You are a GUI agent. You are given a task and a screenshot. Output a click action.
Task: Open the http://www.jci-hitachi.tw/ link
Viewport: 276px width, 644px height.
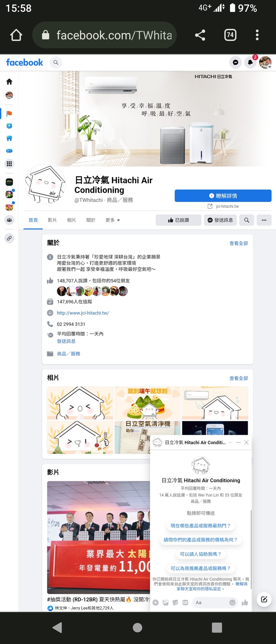[83, 313]
